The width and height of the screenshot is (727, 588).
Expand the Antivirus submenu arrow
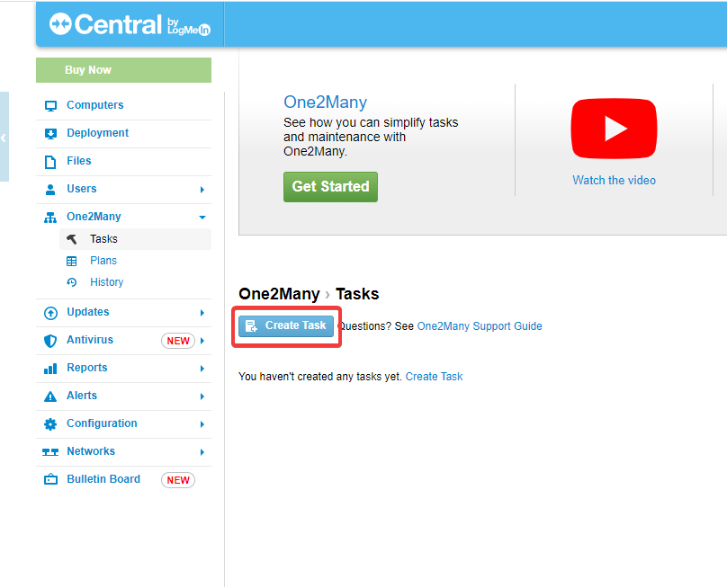202,341
